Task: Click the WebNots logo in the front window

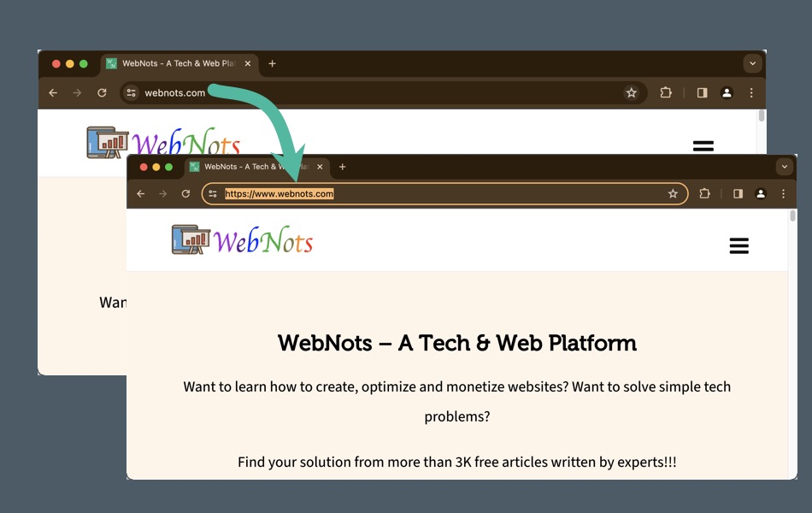Action: tap(243, 239)
